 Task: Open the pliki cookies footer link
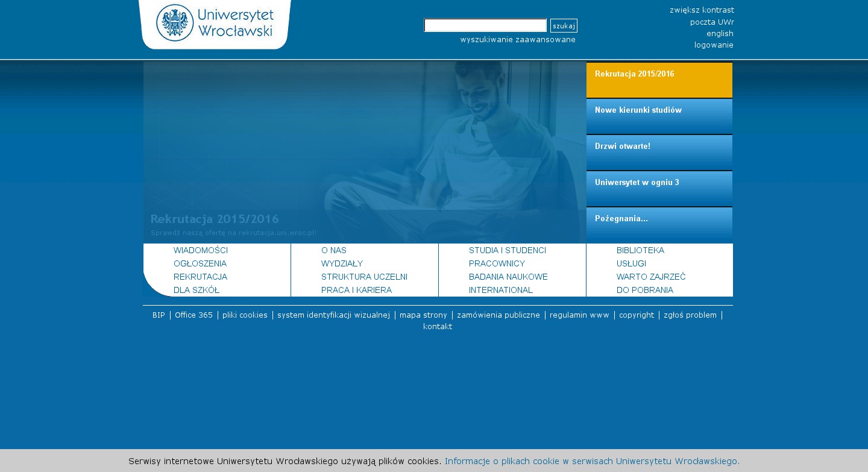pos(245,315)
